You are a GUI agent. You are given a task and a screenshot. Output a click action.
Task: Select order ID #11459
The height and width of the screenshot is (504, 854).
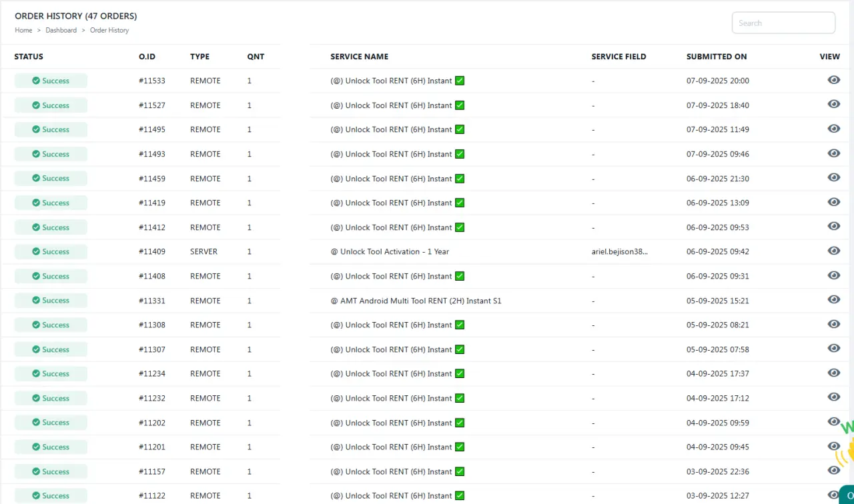click(152, 179)
